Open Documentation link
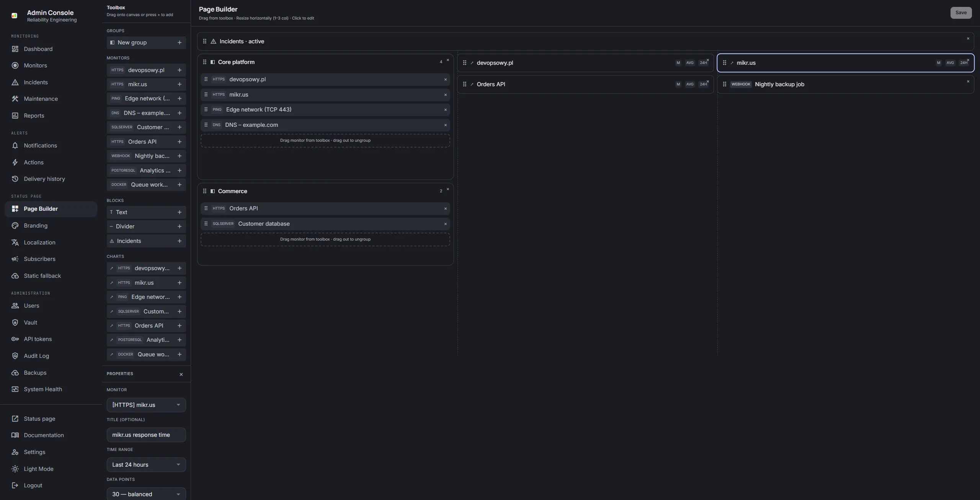Image resolution: width=980 pixels, height=500 pixels. tap(51, 435)
